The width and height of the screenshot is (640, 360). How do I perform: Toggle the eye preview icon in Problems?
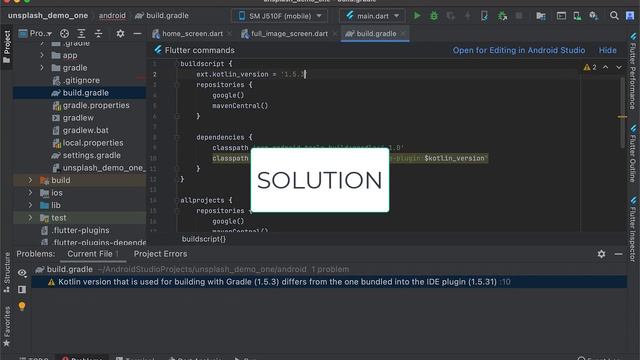(x=22, y=273)
